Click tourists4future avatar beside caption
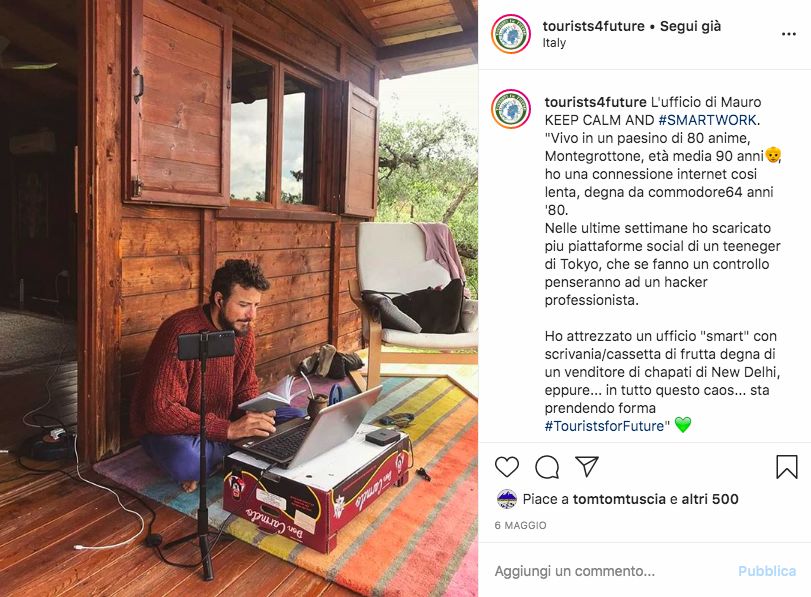The height and width of the screenshot is (597, 811). tap(511, 109)
